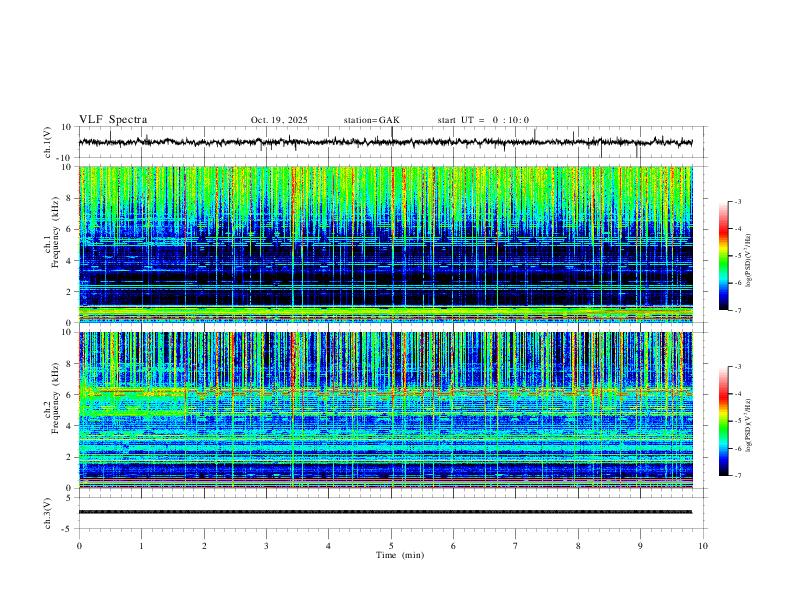
Task: Click the "-7" label on ch.2 color bar
Action: click(x=738, y=476)
